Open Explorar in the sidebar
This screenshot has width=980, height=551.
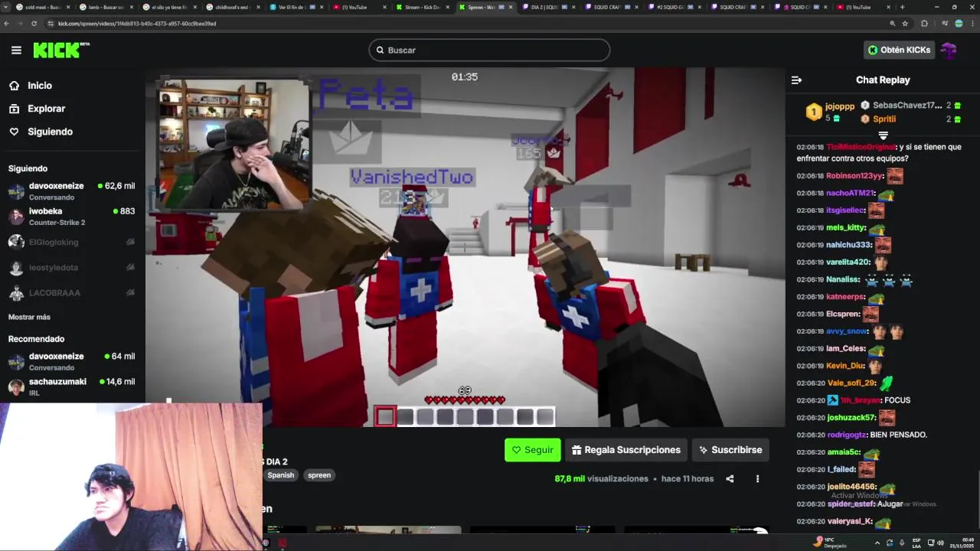(46, 109)
